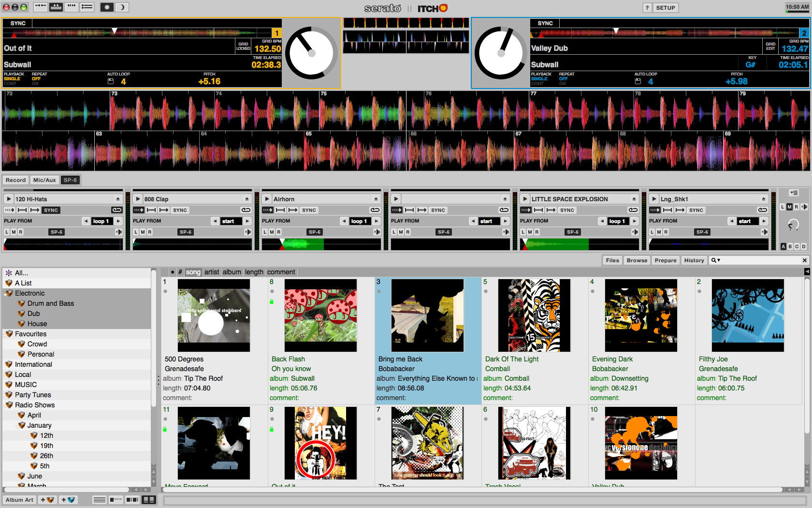Select sample bank D
The width and height of the screenshot is (812, 508).
(x=804, y=246)
